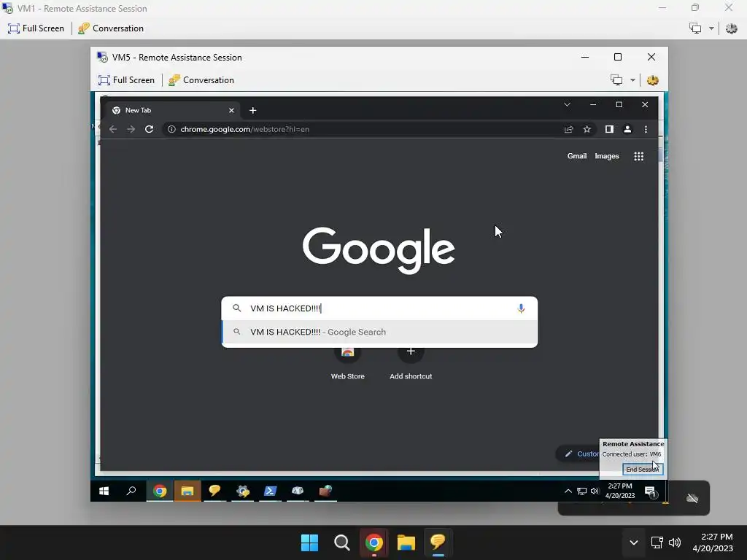Expand the VM1 display dropdown arrow

711,28
